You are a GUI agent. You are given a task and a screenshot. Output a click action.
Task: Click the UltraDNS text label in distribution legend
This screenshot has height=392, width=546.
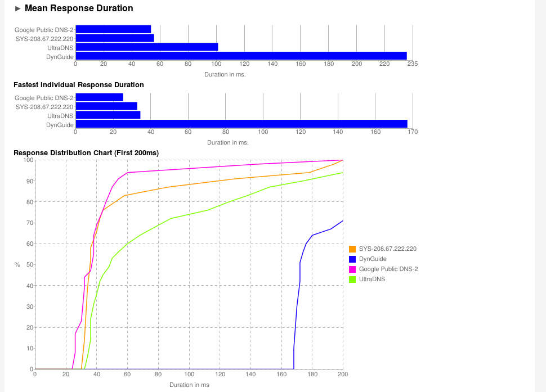(372, 279)
